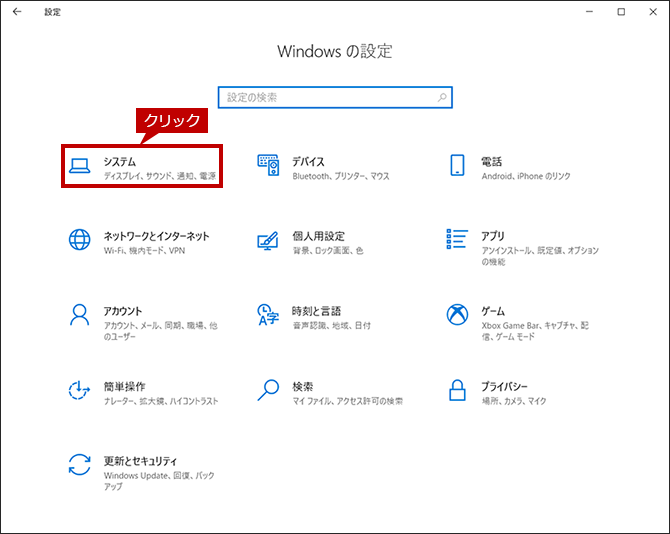Open the アカウント person icon

(79, 315)
